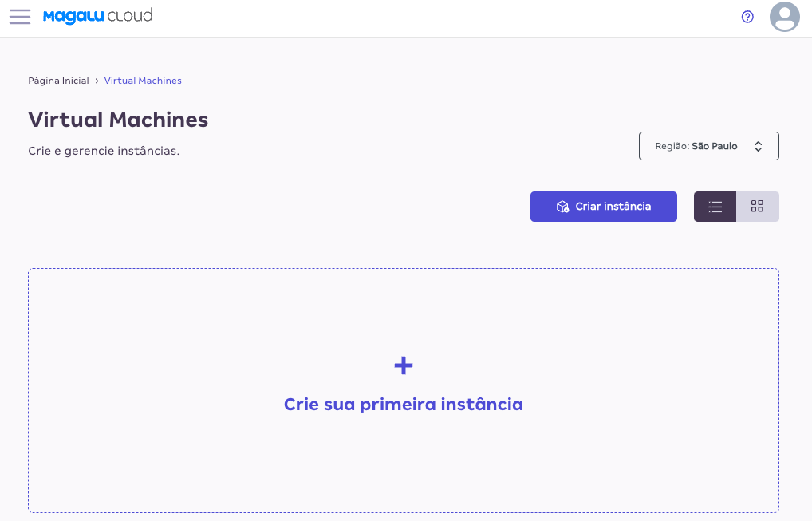
Task: Switch to list view layout
Action: click(715, 207)
